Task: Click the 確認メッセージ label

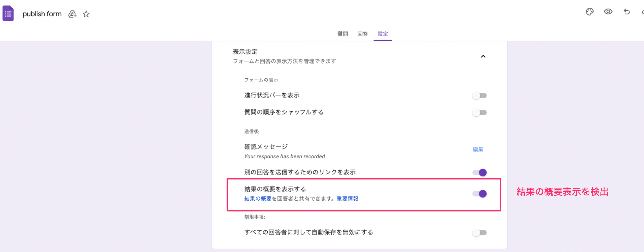Action: pos(266,147)
